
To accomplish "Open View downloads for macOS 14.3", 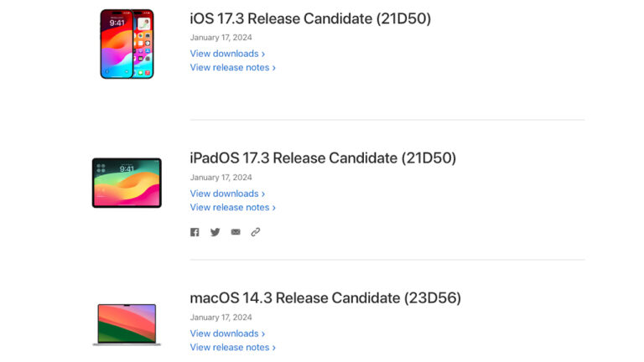I will coord(227,334).
